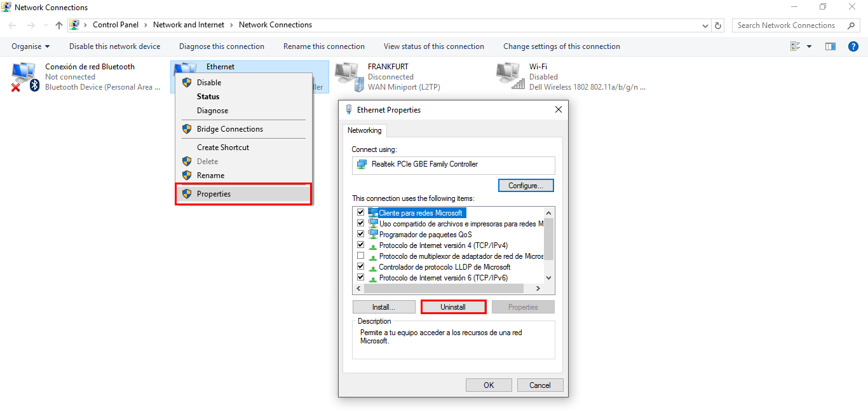
Task: Click the Back navigation arrow
Action: 13,25
